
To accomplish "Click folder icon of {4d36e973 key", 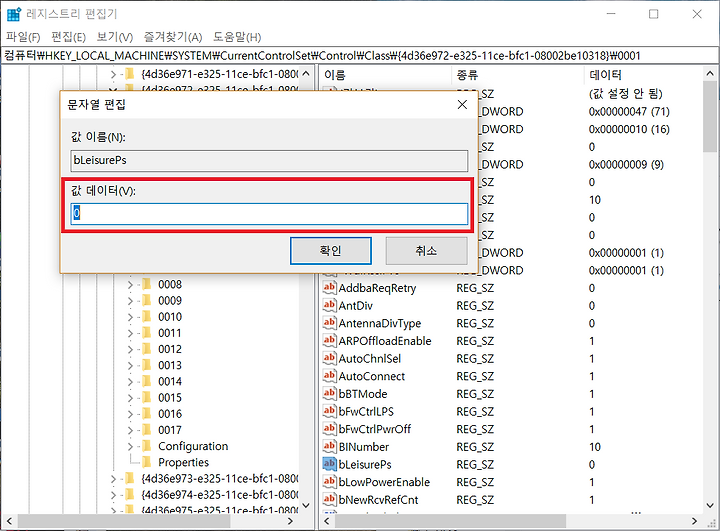I will (130, 478).
